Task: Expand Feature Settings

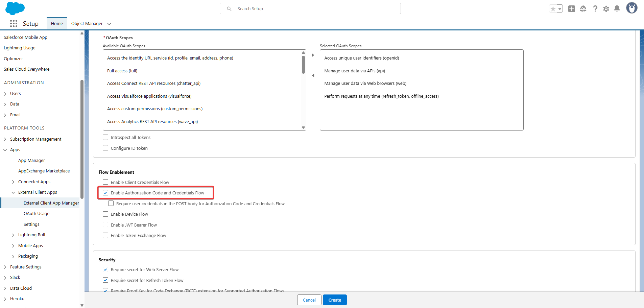Action: tap(5, 267)
